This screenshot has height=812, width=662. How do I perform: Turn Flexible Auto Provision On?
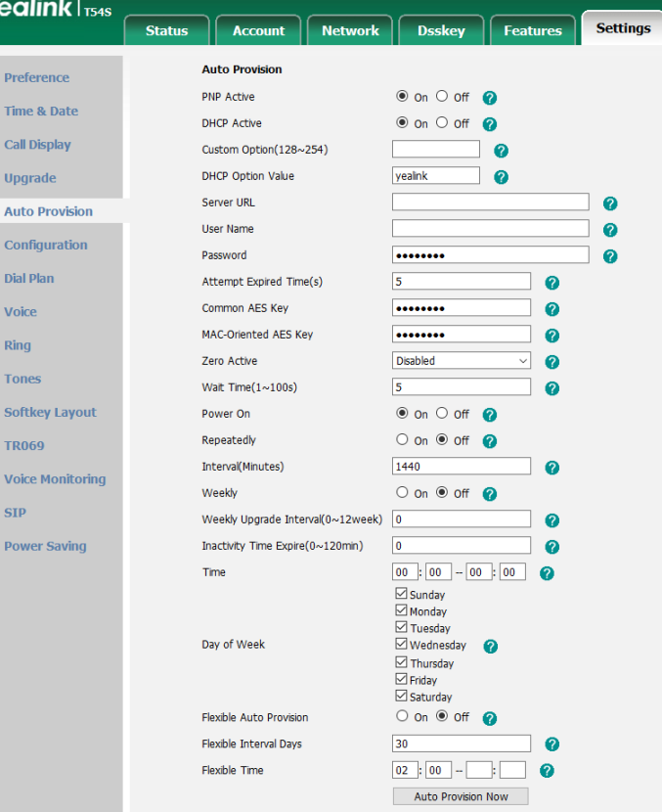402,716
